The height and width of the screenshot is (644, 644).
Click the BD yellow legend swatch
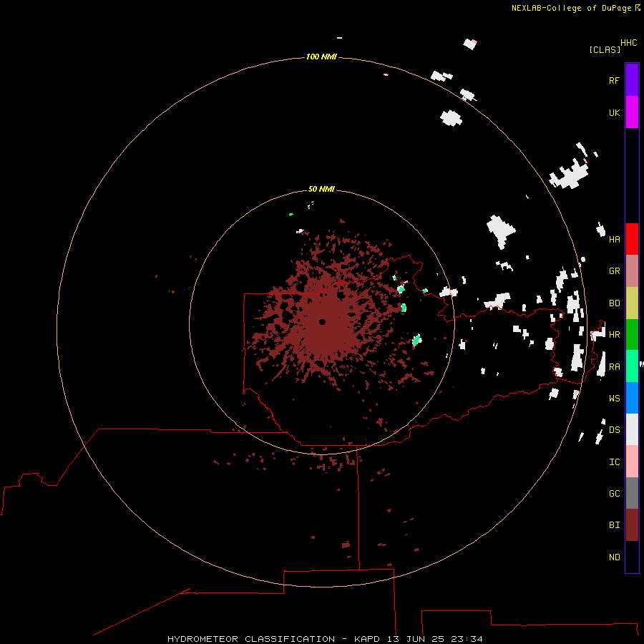click(x=632, y=303)
